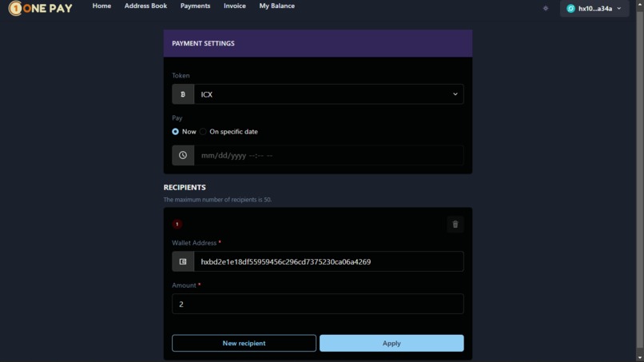
Task: Click the Wallet Address label
Action: [194, 243]
